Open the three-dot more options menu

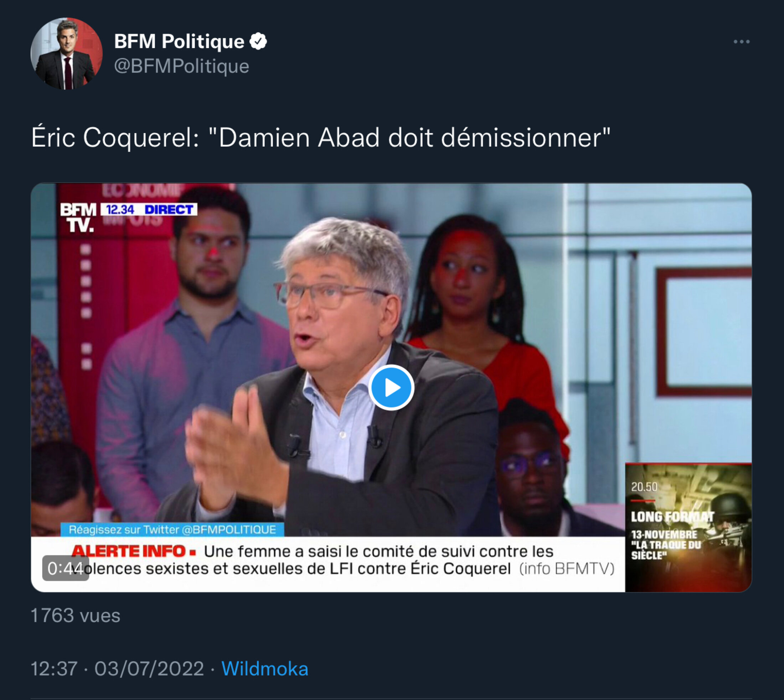coord(741,42)
